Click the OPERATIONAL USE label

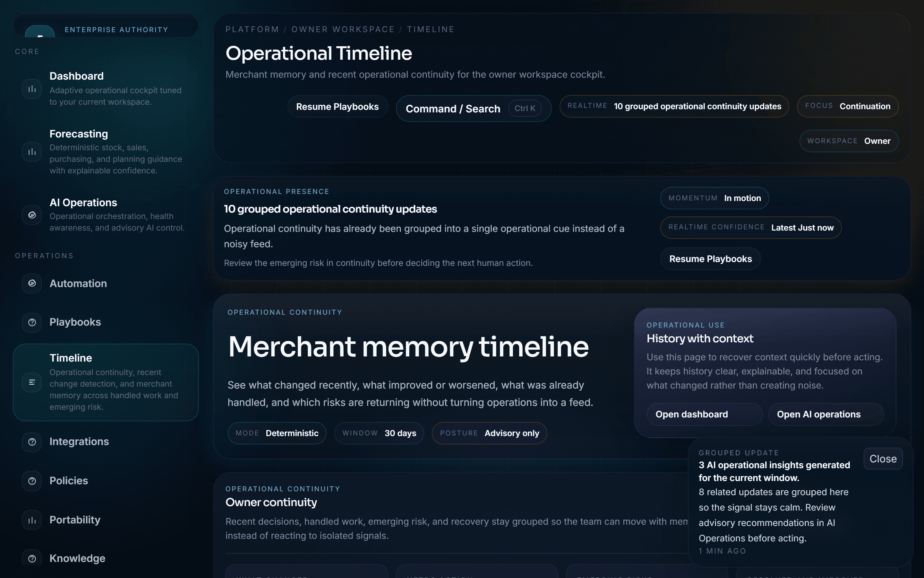685,325
